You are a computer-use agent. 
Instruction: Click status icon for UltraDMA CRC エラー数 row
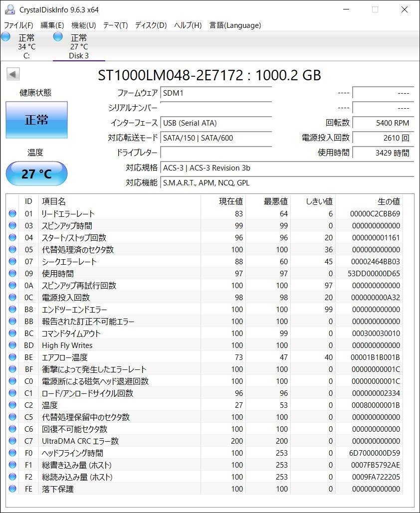point(12,441)
